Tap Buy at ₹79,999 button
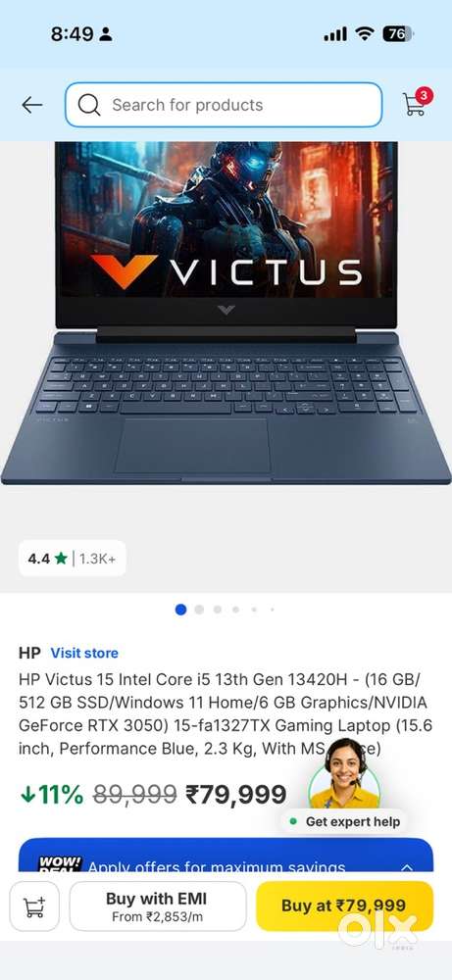Viewport: 452px width, 980px height. pyautogui.click(x=344, y=906)
